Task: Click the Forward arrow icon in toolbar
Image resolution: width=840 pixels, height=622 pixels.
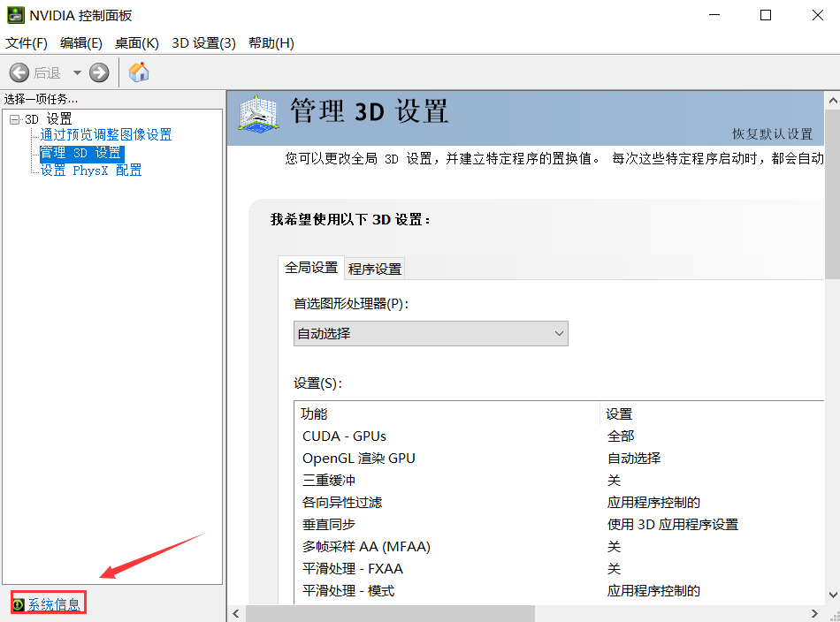Action: (99, 72)
